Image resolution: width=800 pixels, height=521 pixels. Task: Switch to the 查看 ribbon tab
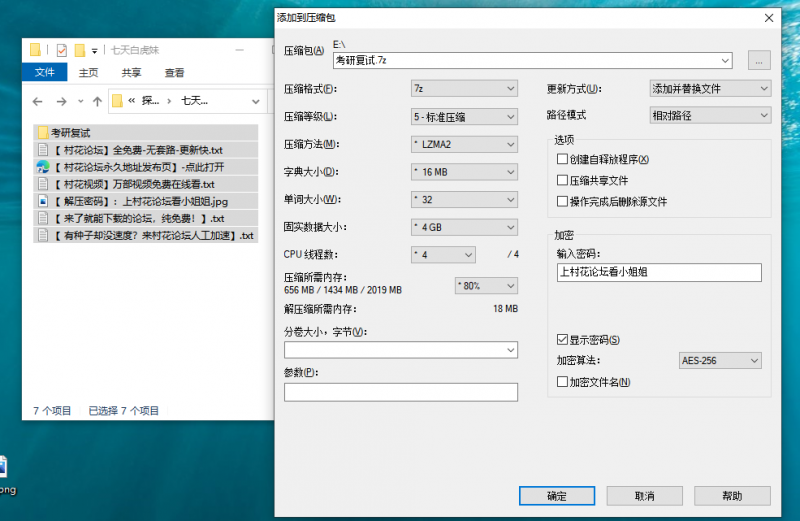click(174, 72)
